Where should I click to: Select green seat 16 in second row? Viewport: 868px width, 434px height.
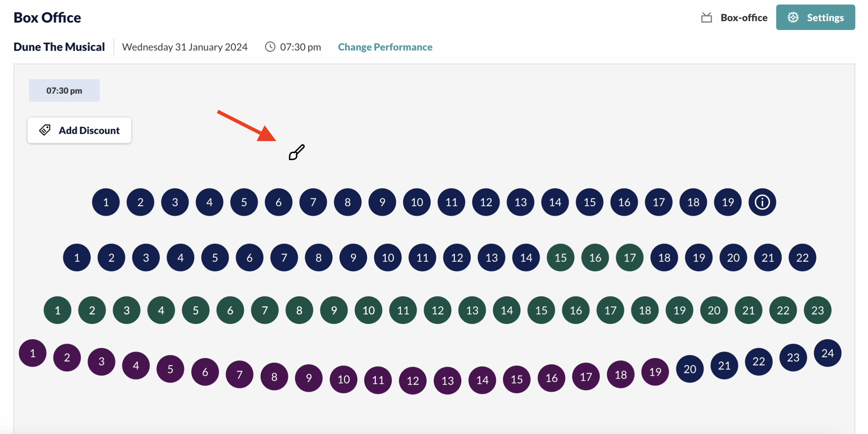click(x=595, y=258)
